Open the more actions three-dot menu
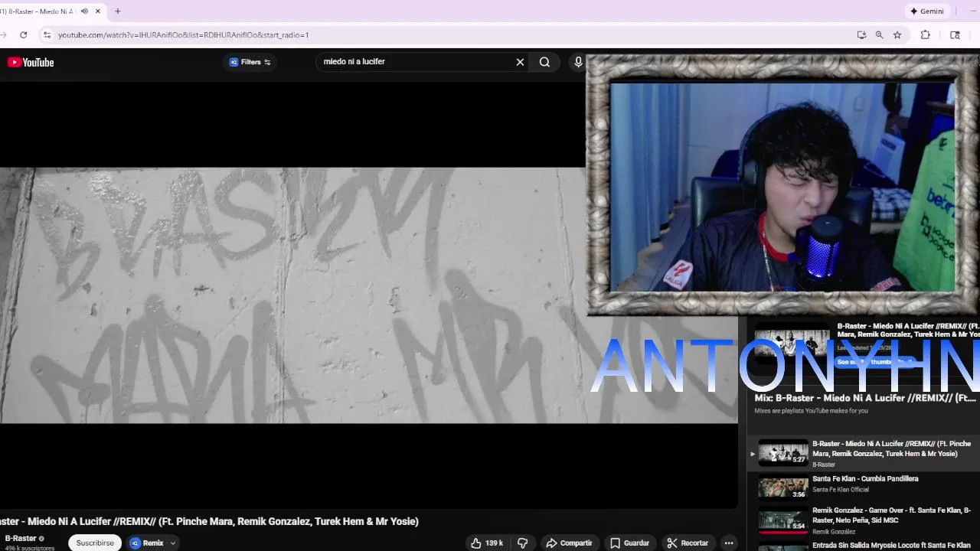This screenshot has width=980, height=551. pos(729,543)
